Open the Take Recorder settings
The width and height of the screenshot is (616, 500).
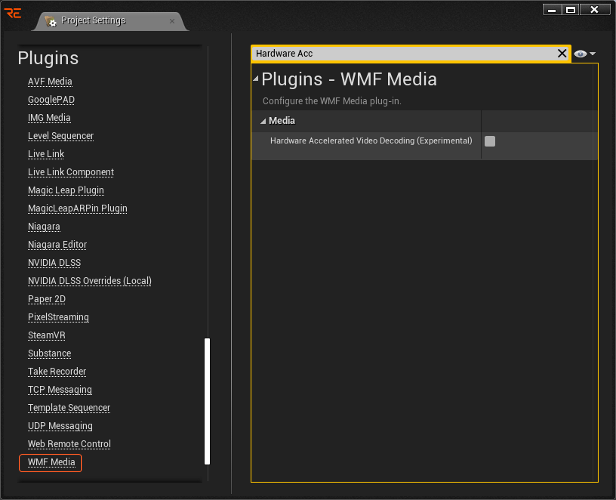[x=57, y=372]
